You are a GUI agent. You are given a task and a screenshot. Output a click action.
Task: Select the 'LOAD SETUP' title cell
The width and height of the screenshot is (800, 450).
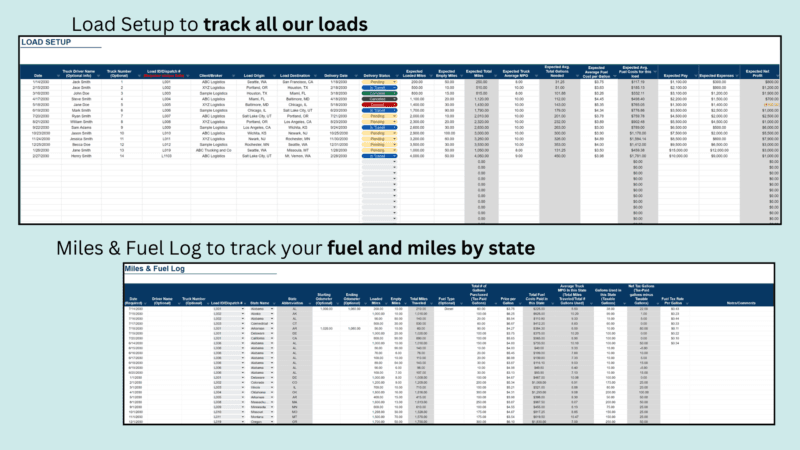pos(46,42)
